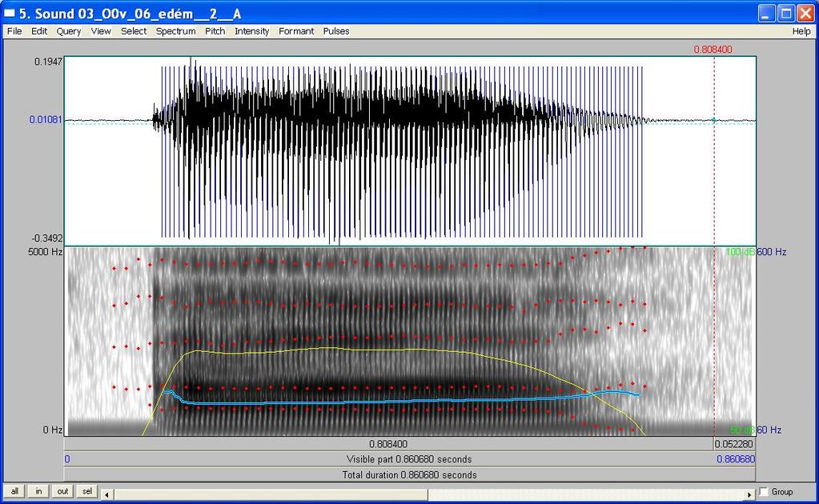Open the Formant menu
The height and width of the screenshot is (504, 819).
pos(296,31)
